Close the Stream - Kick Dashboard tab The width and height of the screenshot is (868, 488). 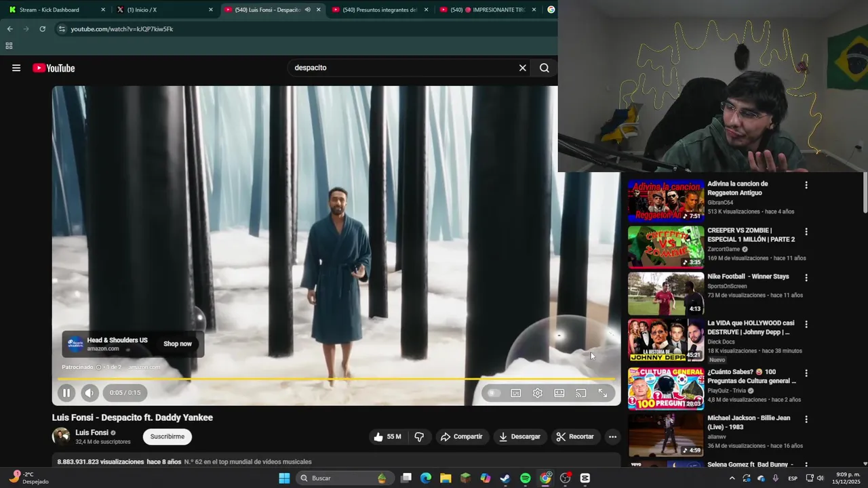pyautogui.click(x=103, y=9)
